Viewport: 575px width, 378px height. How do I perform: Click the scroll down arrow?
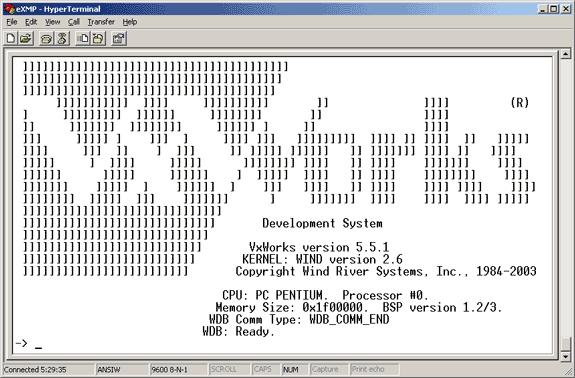click(565, 356)
